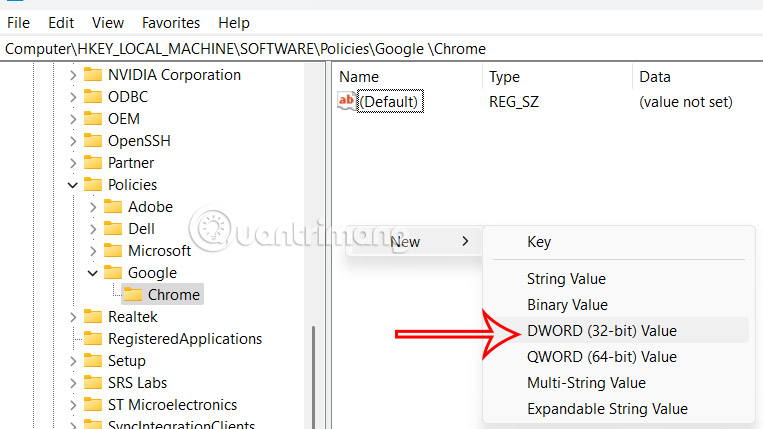
Task: Select the NVIDIA Corporation tree label
Action: click(x=174, y=75)
